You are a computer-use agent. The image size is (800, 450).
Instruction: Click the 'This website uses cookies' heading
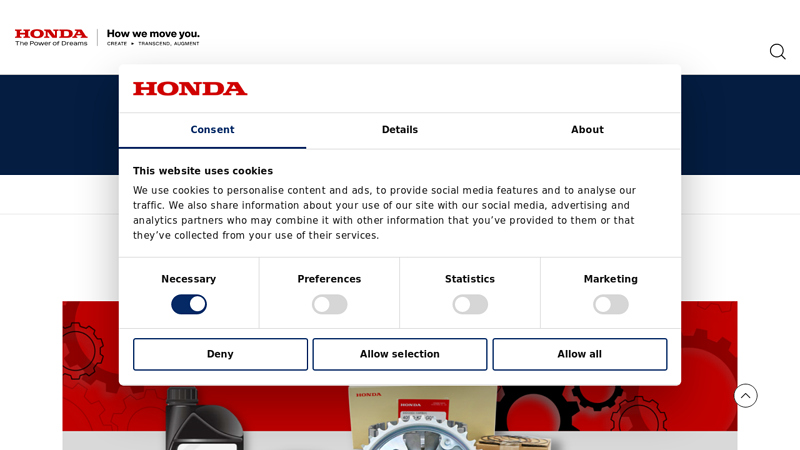coord(203,171)
